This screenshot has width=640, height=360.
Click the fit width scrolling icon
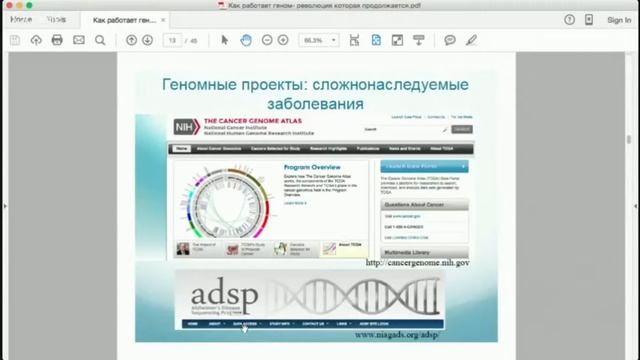coord(354,40)
